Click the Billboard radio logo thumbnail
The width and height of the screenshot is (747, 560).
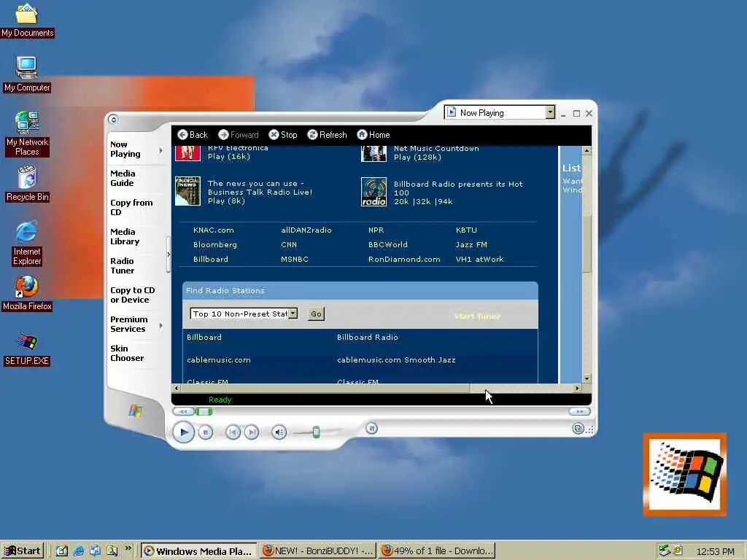click(374, 192)
